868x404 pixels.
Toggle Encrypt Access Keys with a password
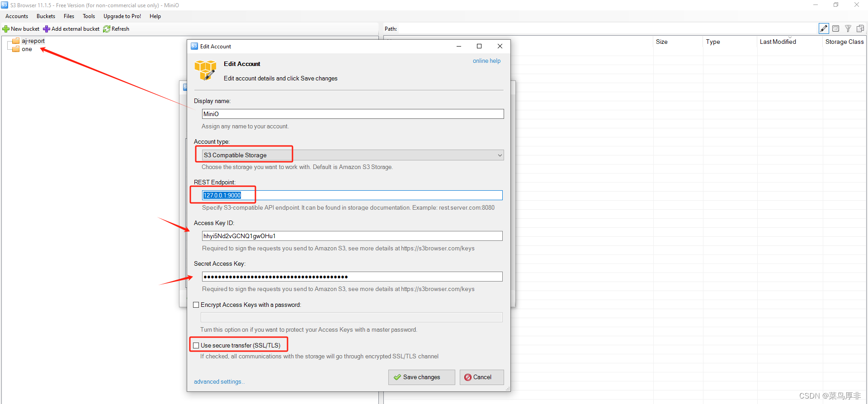click(196, 305)
